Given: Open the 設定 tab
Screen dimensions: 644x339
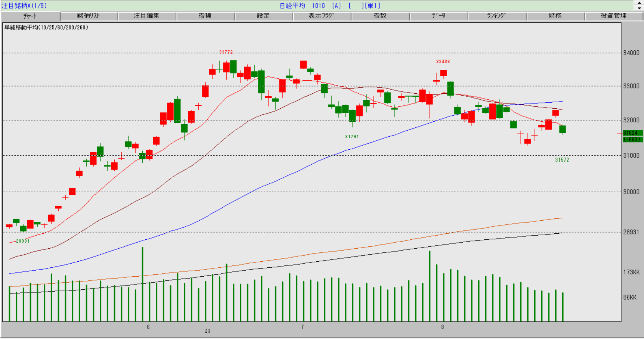Looking at the screenshot, I should pos(263,16).
